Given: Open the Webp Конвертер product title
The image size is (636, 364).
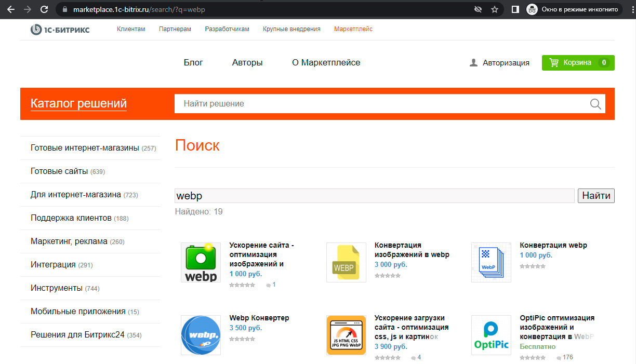Looking at the screenshot, I should tap(259, 318).
